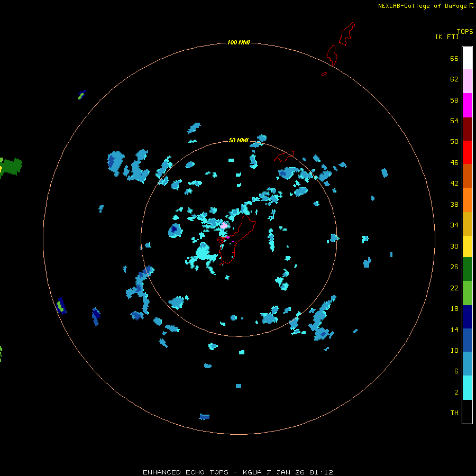The height and width of the screenshot is (476, 476).
Task: Click the magenta 58 kft legend swatch
Action: [x=467, y=105]
